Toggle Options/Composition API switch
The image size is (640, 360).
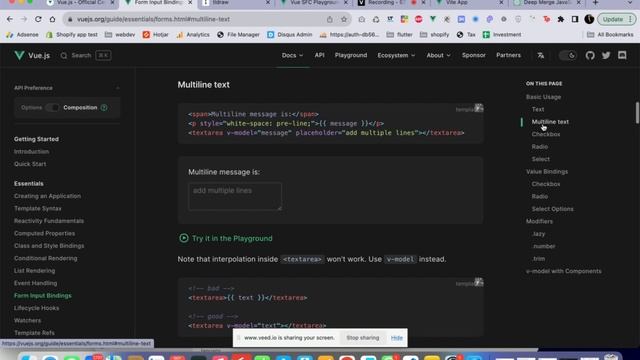52,108
